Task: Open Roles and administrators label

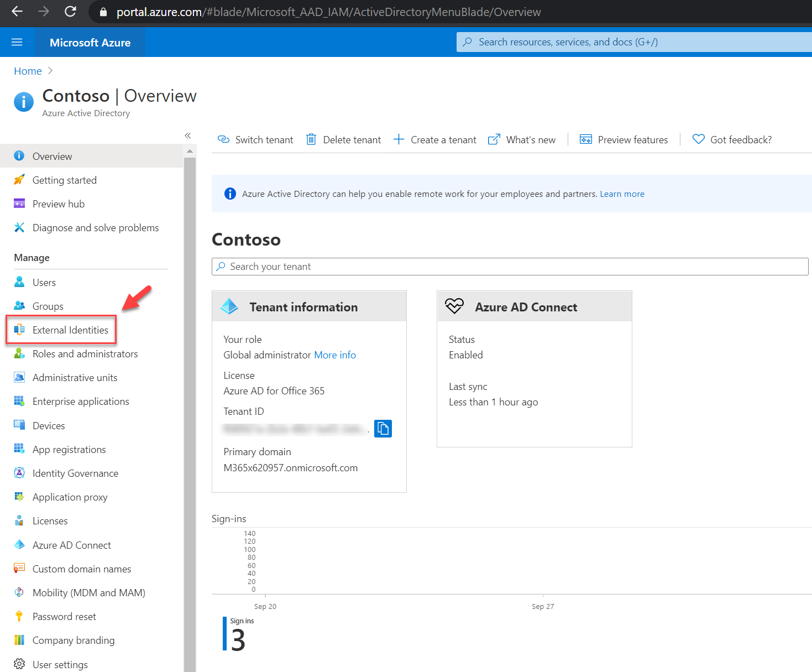Action: (x=85, y=354)
